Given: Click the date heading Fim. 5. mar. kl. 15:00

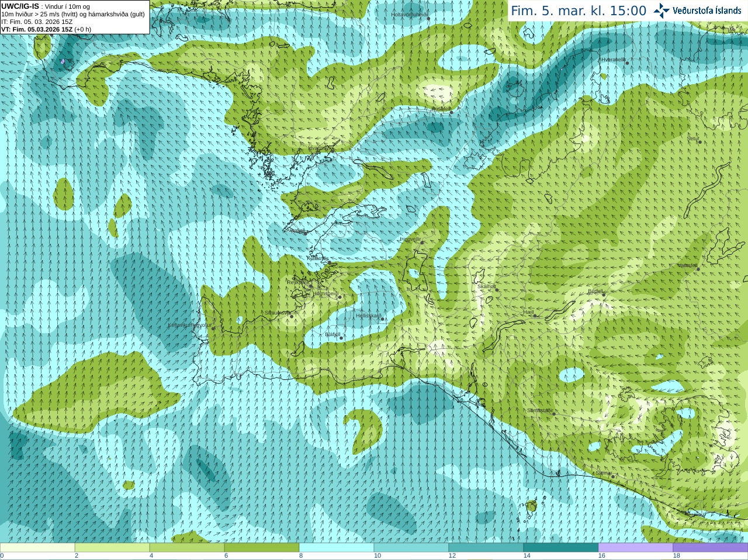Looking at the screenshot, I should (579, 11).
